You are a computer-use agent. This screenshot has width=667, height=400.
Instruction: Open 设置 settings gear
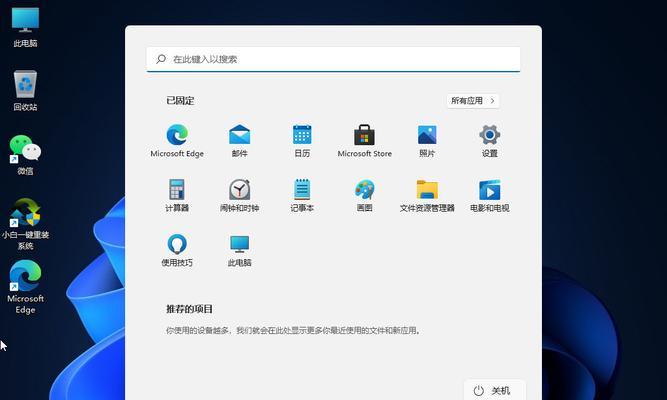coord(490,141)
